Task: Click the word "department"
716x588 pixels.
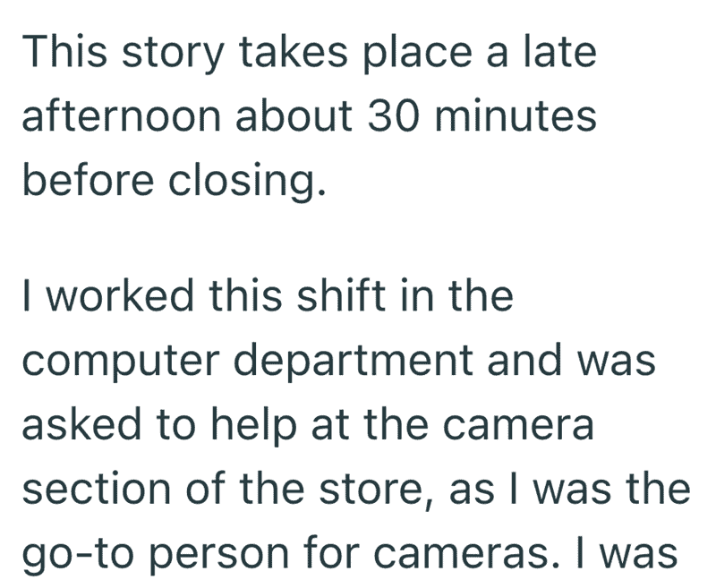Action: 354,361
